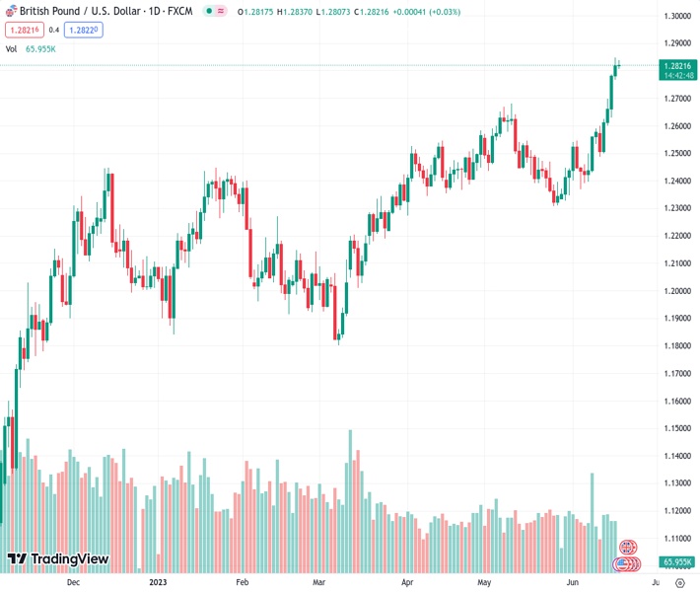Click the UK flag economic event marker
Viewport: 700px width, 592px height.
[627, 547]
